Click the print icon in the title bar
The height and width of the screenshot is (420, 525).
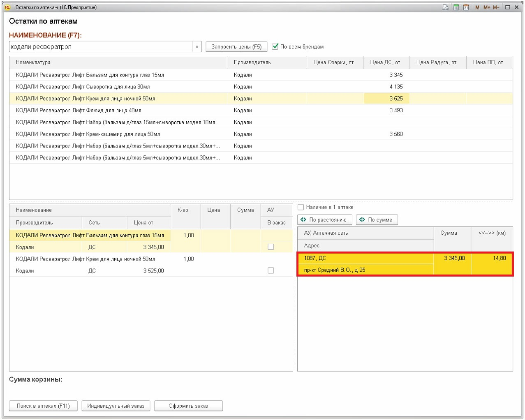tap(445, 7)
